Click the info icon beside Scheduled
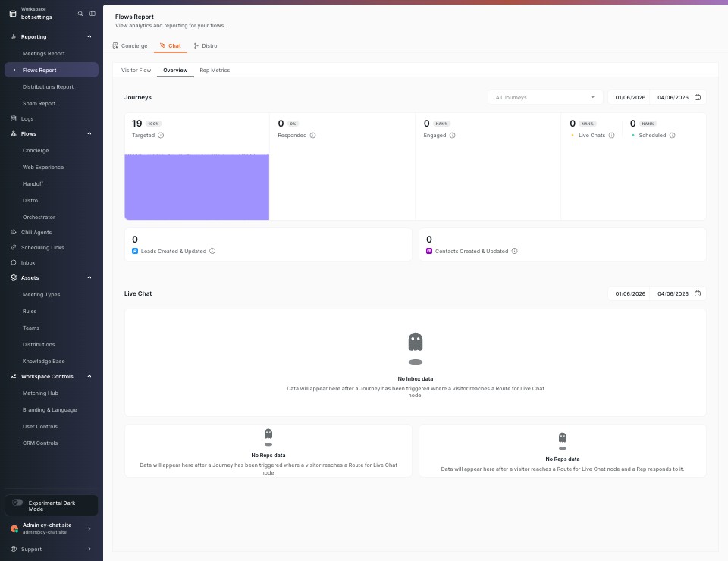The image size is (728, 561). [673, 136]
